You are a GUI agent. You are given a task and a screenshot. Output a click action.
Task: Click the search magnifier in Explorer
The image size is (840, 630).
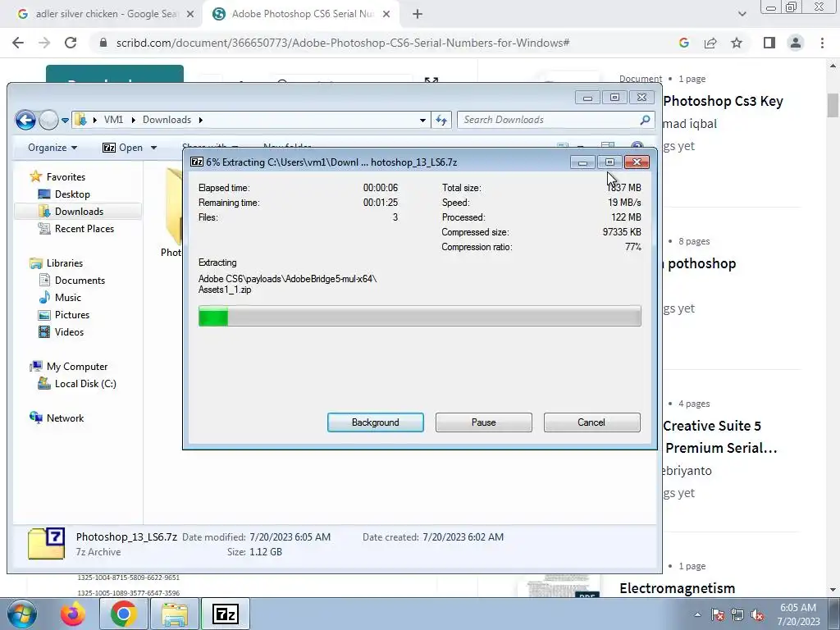pyautogui.click(x=645, y=120)
